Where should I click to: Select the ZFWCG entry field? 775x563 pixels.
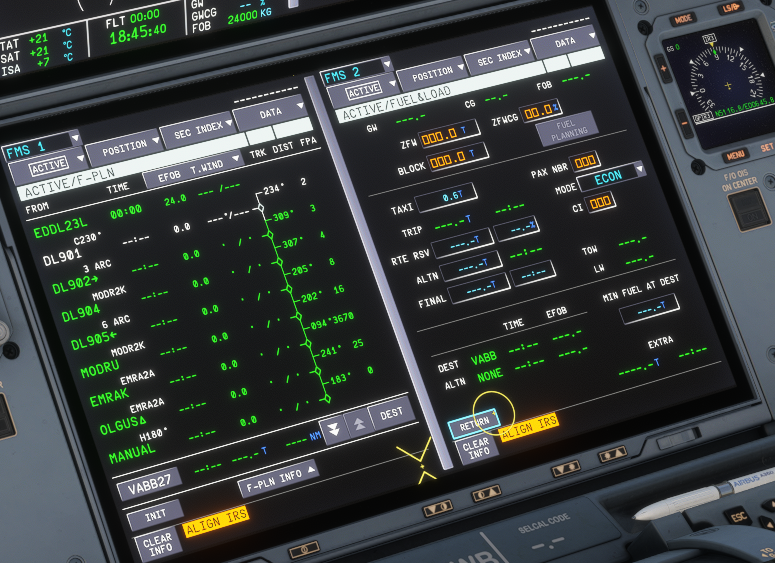click(540, 111)
